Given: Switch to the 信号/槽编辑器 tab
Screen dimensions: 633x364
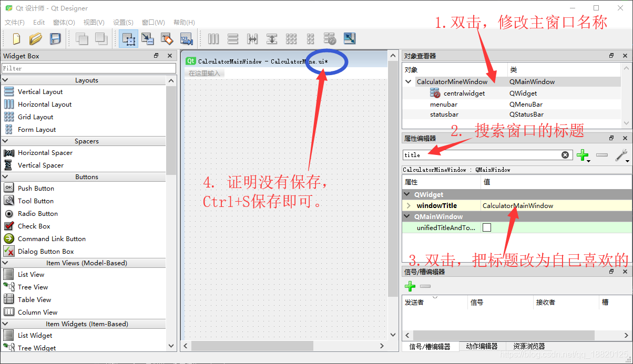Looking at the screenshot, I should (430, 347).
